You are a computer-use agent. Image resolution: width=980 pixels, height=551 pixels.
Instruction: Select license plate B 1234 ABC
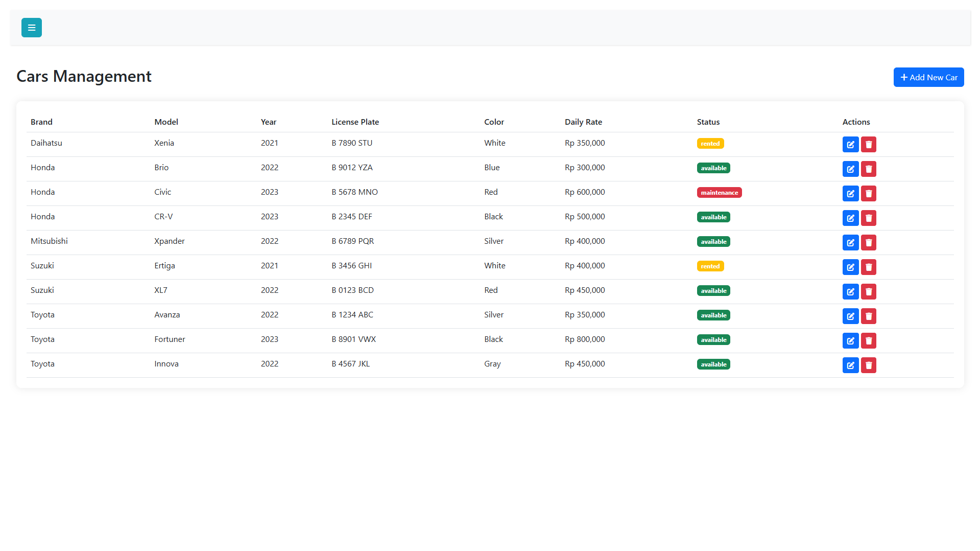(x=352, y=315)
